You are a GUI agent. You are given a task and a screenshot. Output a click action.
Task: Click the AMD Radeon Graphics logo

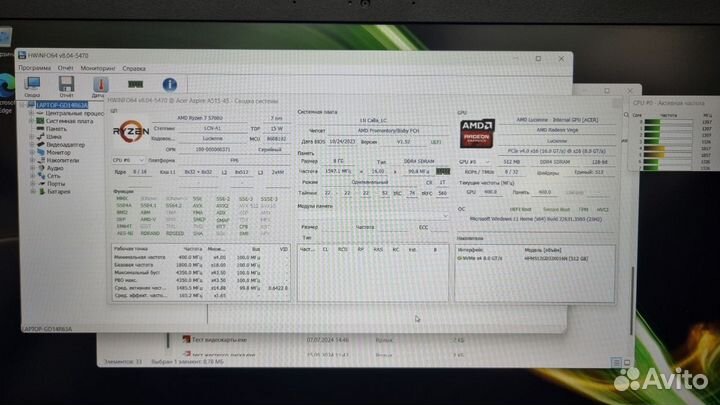(477, 134)
